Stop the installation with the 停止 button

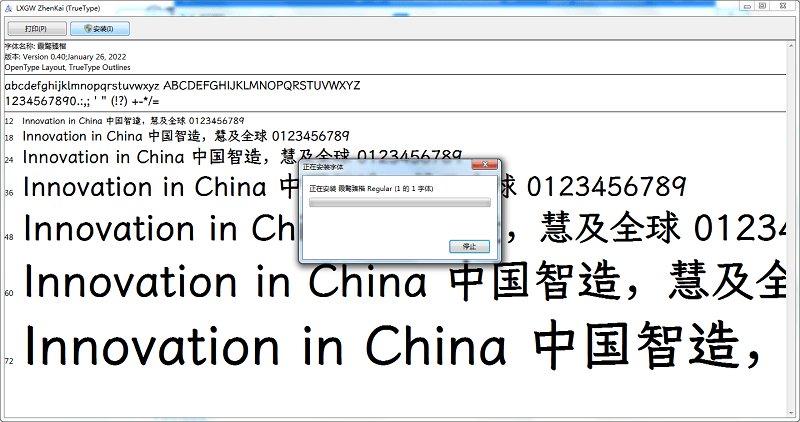point(469,246)
